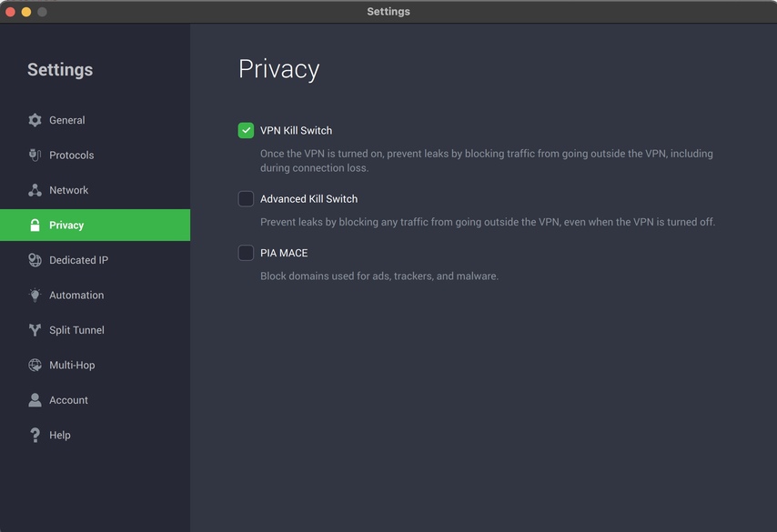Minimize the Settings window
The height and width of the screenshot is (532, 777).
[x=26, y=12]
